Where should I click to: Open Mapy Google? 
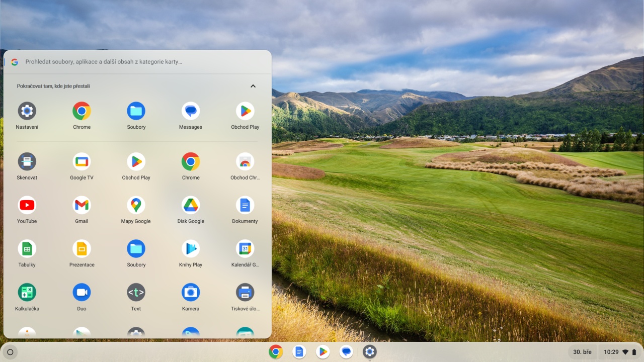click(x=136, y=210)
